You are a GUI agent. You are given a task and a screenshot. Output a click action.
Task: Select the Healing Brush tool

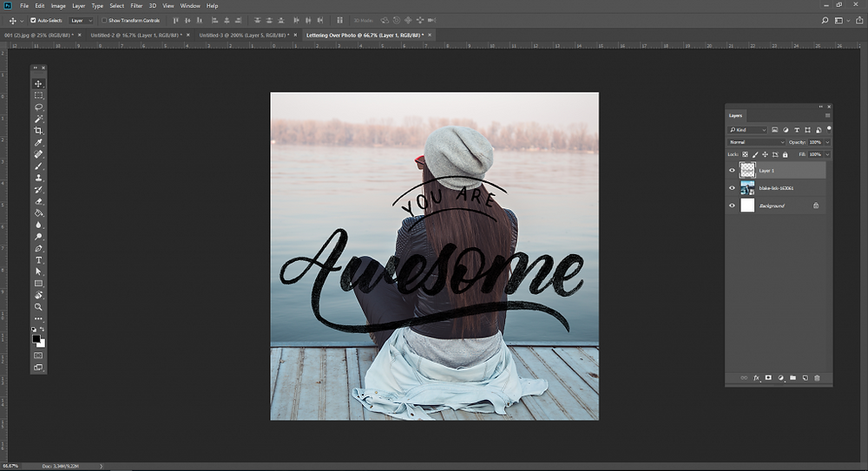pos(38,154)
